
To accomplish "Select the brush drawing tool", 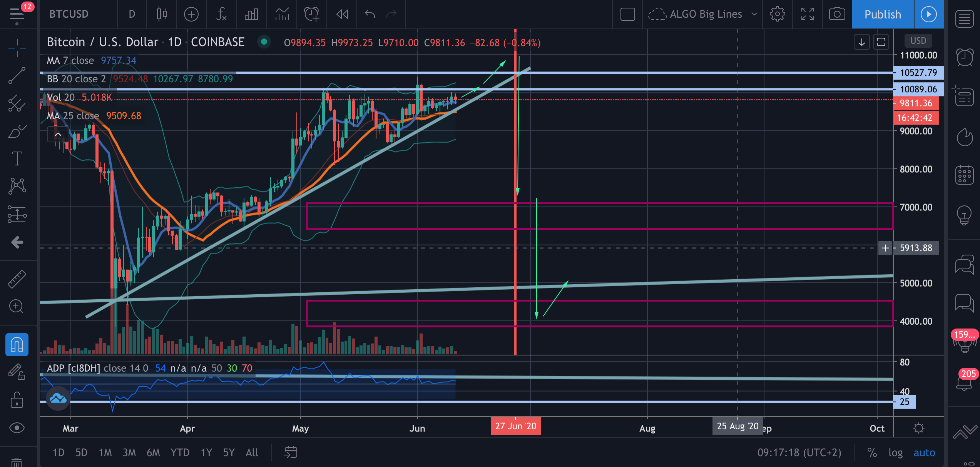I will coord(17,131).
